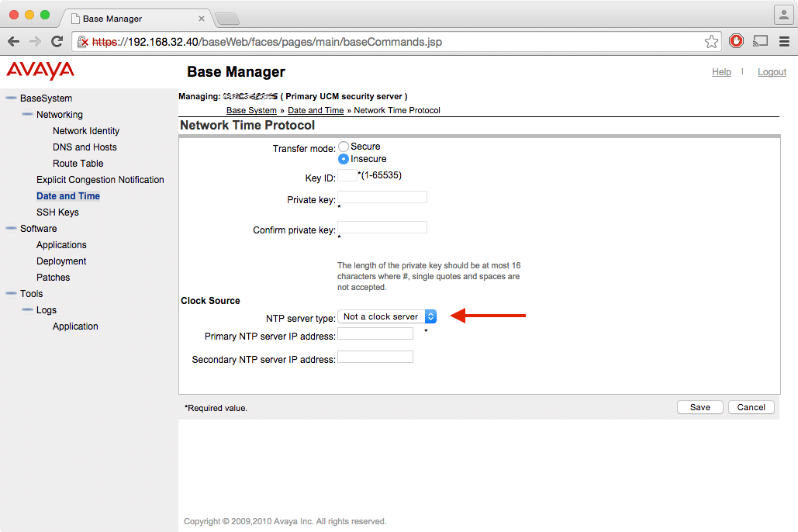Click the BaseSystem tree label

47,98
